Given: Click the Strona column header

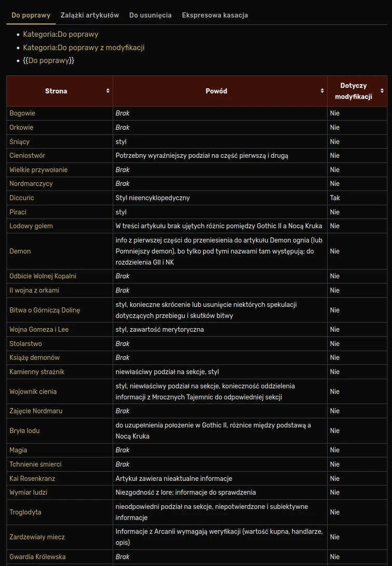Looking at the screenshot, I should pyautogui.click(x=56, y=91).
